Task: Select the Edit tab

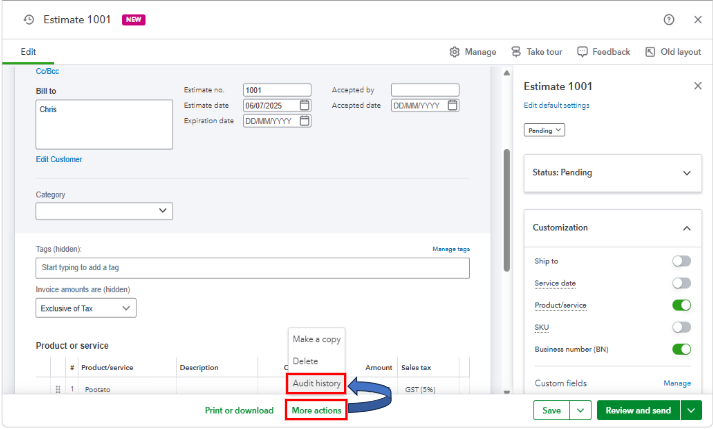Action: (x=28, y=52)
